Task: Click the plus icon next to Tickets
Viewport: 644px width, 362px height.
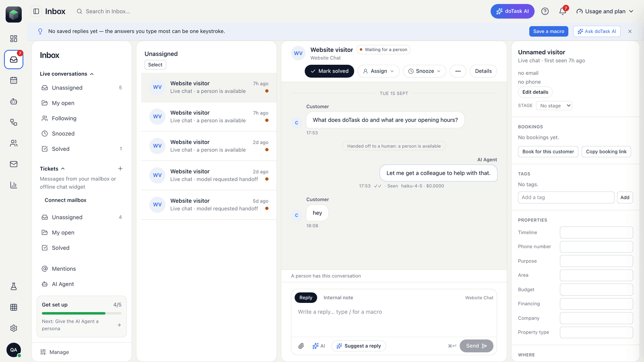Action: [120, 169]
